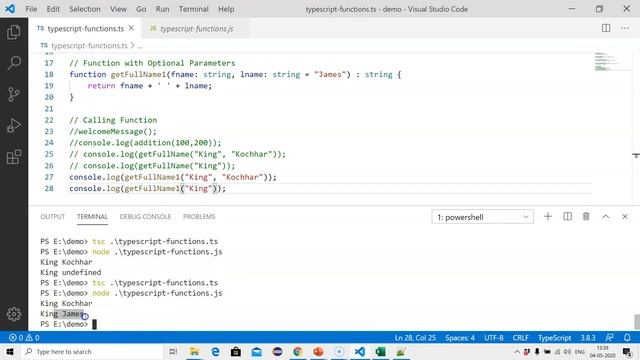Click the typescript-functions.ts breadcrumb
Screen dimensions: 640x360
(x=89, y=45)
